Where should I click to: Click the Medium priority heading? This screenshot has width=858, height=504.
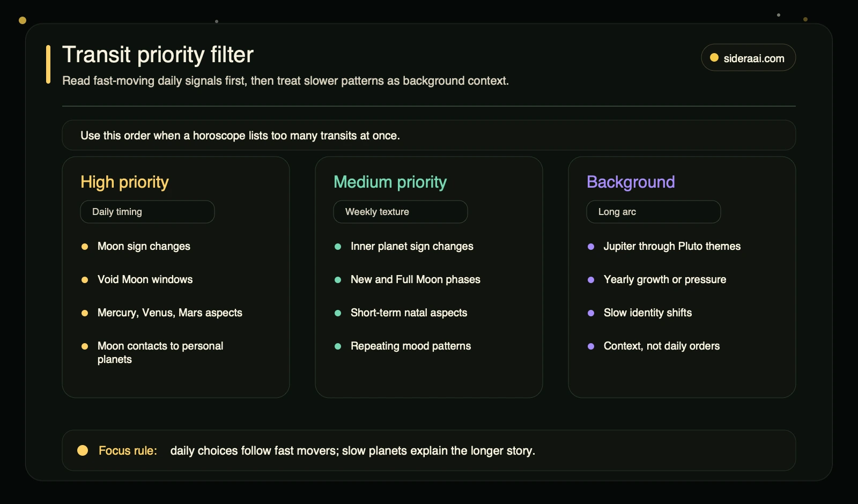point(390,182)
